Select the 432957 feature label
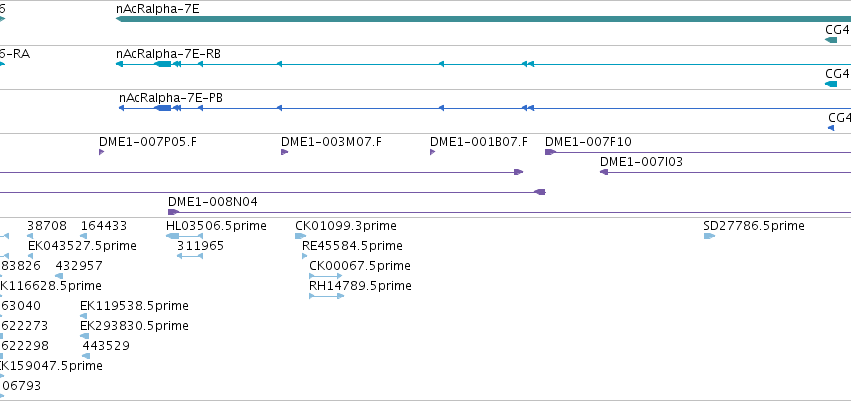 pos(79,266)
